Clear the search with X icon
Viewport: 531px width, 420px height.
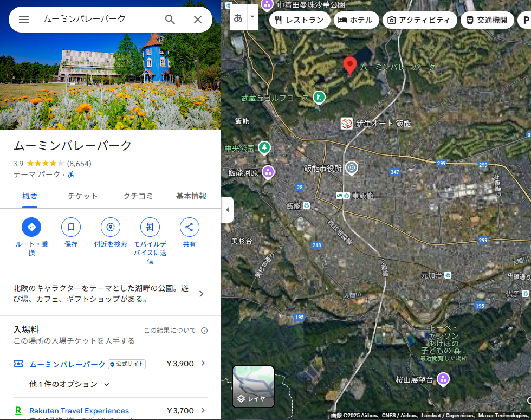coord(198,20)
